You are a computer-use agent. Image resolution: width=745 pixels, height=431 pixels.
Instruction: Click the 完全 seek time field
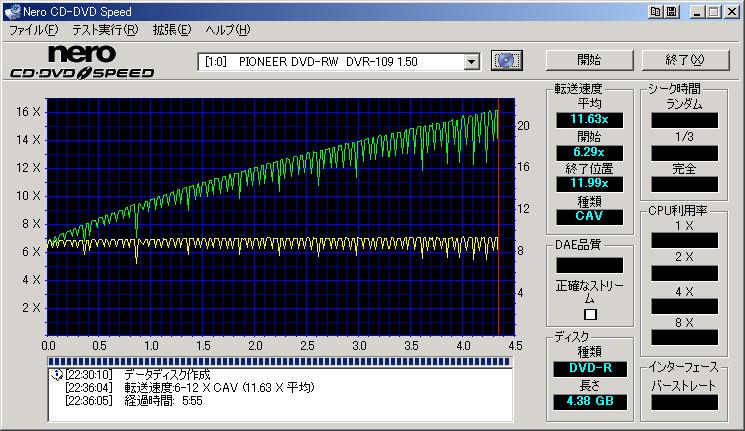click(684, 184)
